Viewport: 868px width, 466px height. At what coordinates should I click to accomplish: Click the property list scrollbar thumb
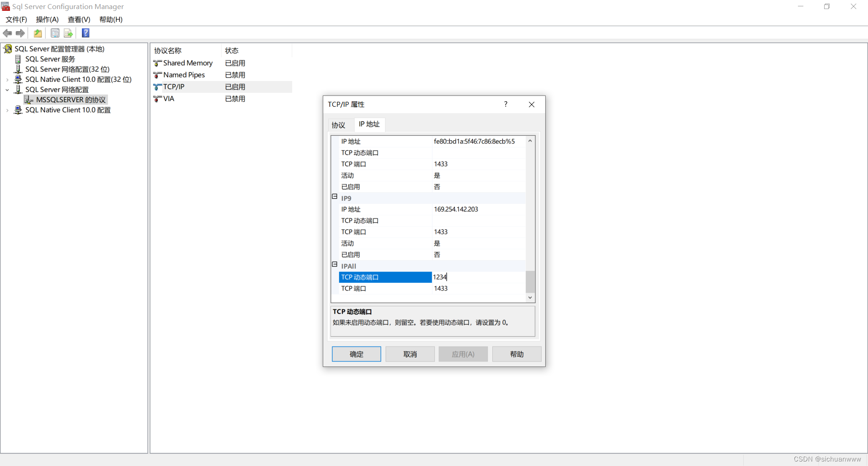click(530, 282)
